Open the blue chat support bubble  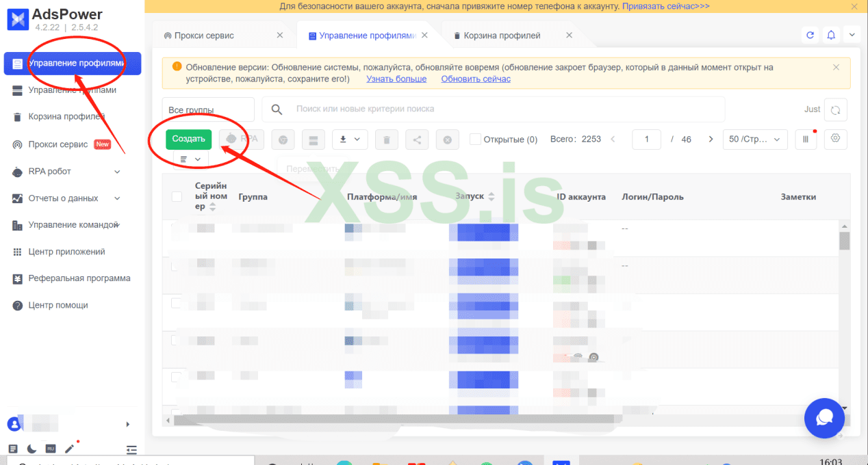(x=824, y=418)
